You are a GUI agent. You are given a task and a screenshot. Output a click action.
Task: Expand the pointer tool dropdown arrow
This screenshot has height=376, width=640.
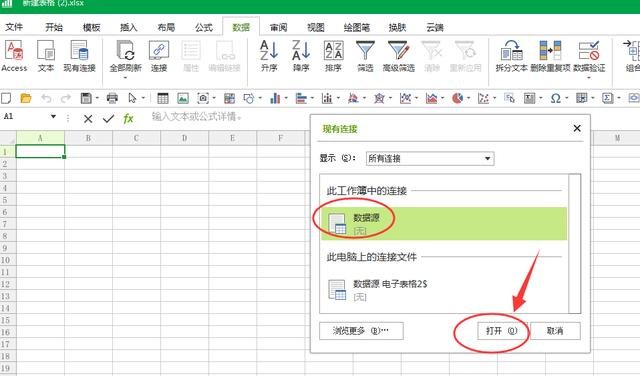[x=143, y=98]
